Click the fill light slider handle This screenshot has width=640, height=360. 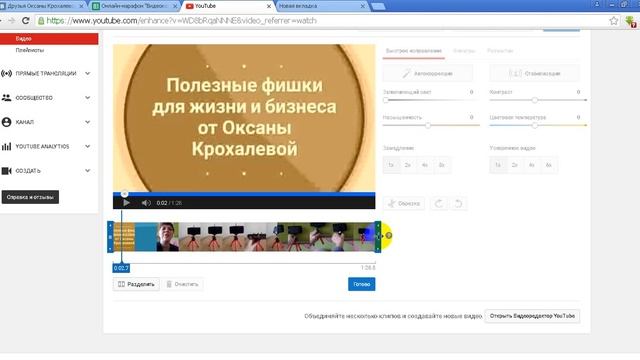[x=386, y=100]
